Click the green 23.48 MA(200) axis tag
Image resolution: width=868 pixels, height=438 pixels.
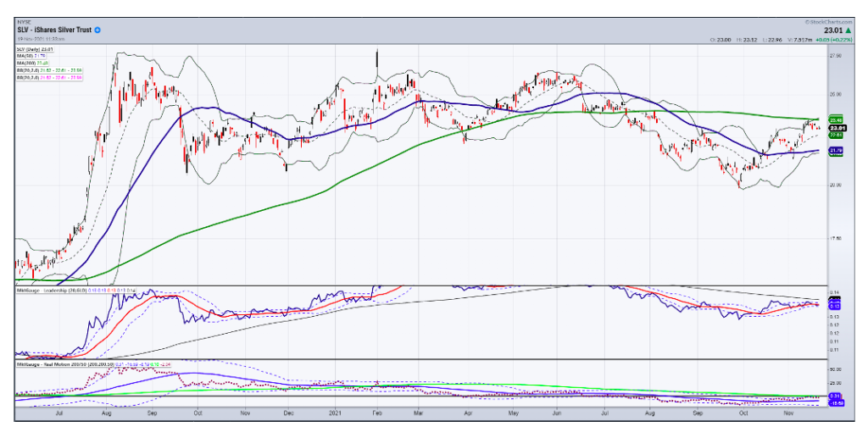[x=836, y=120]
